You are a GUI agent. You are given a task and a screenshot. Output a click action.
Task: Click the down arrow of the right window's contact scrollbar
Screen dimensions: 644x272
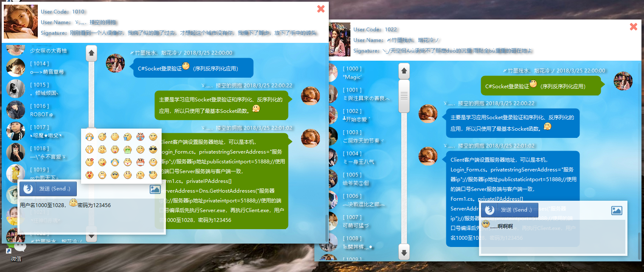404,252
